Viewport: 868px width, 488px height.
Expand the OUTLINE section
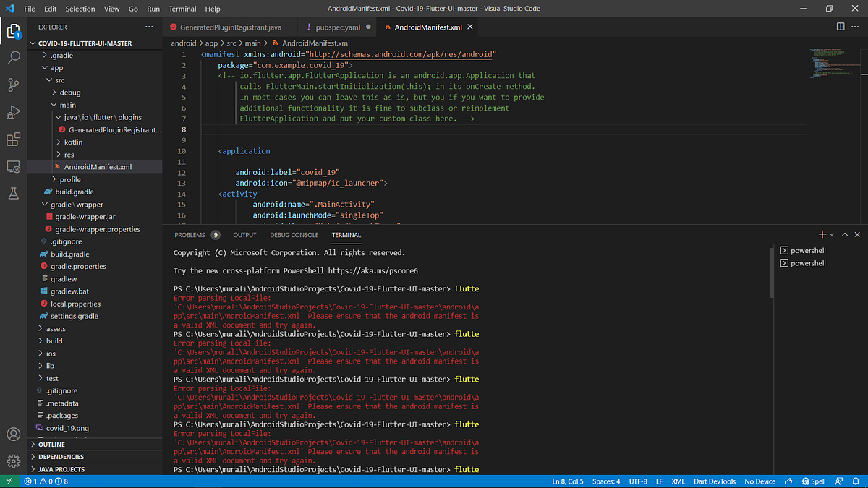(x=51, y=444)
